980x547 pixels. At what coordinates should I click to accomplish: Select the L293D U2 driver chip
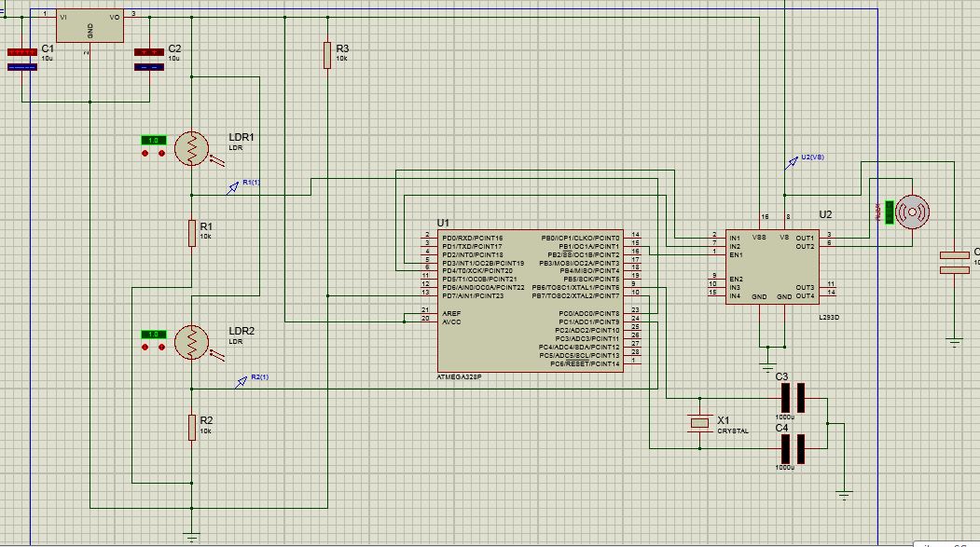pyautogui.click(x=772, y=267)
